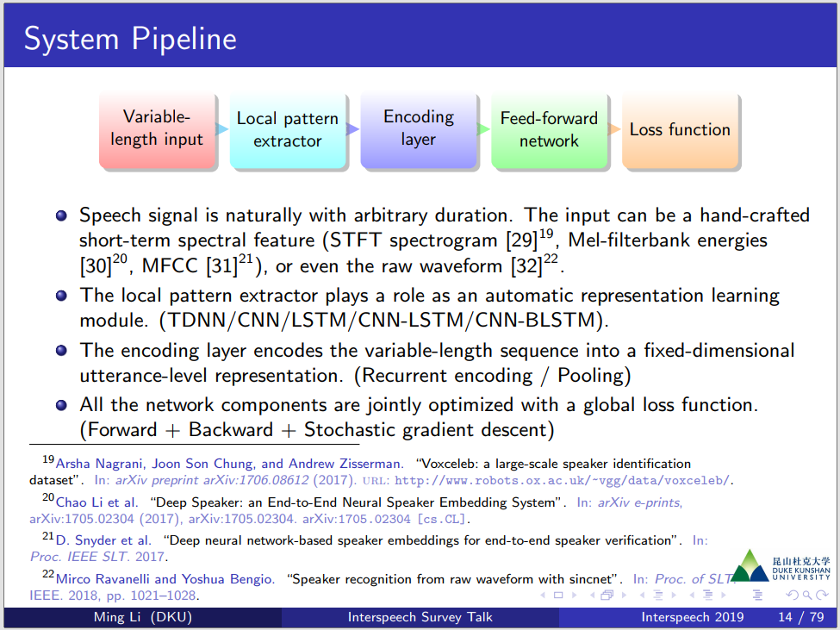Click Ming Li (DKU) in the footer

coord(142,617)
